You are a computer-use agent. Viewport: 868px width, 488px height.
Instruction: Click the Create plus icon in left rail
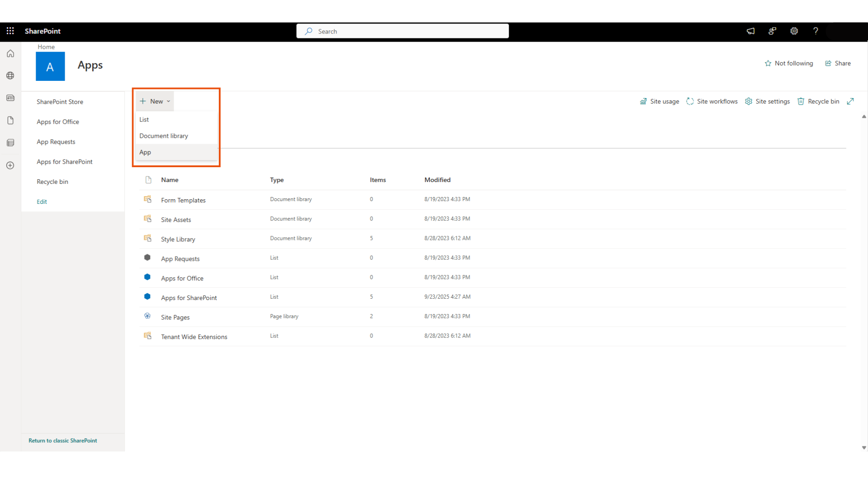click(x=10, y=165)
